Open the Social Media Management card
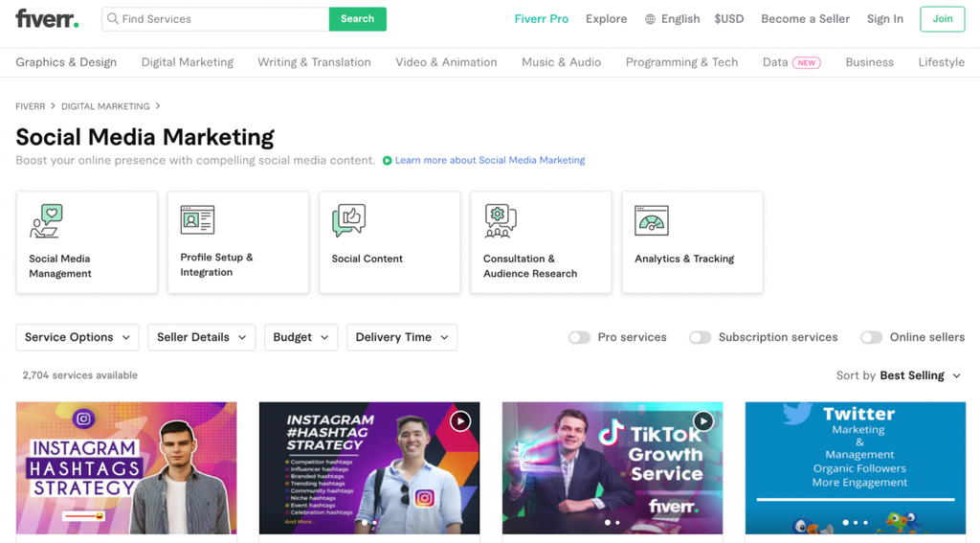The image size is (980, 543). point(87,242)
